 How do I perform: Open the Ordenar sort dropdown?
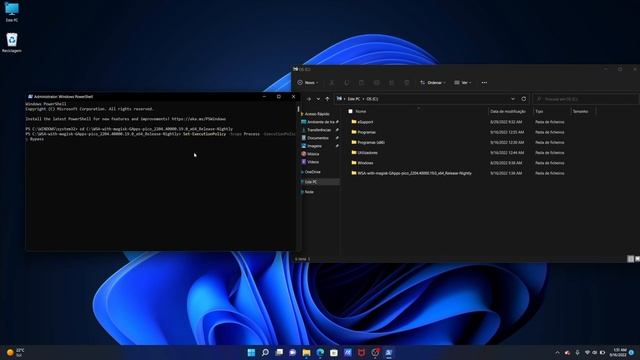tap(433, 83)
